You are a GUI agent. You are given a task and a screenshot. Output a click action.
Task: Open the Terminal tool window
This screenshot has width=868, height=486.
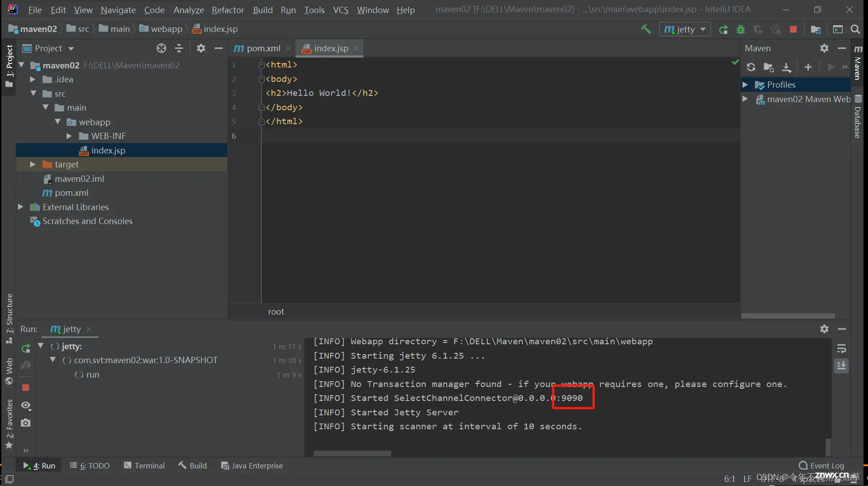tap(144, 466)
